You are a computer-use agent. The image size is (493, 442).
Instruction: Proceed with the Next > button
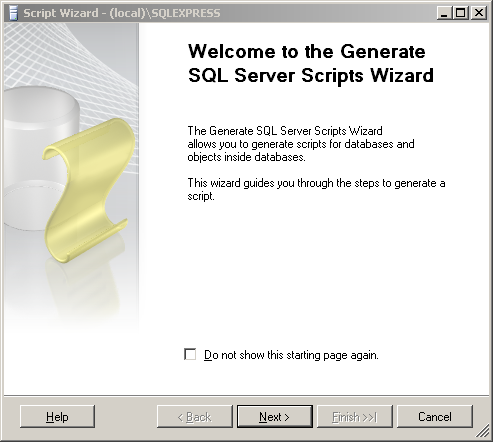pyautogui.click(x=275, y=417)
